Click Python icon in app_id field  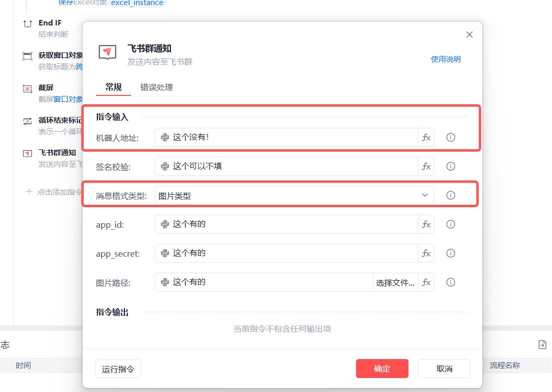(165, 224)
